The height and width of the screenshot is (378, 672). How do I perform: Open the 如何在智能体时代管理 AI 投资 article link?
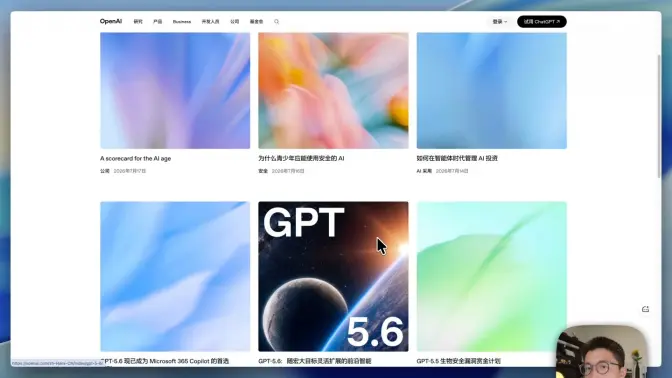[x=457, y=158]
